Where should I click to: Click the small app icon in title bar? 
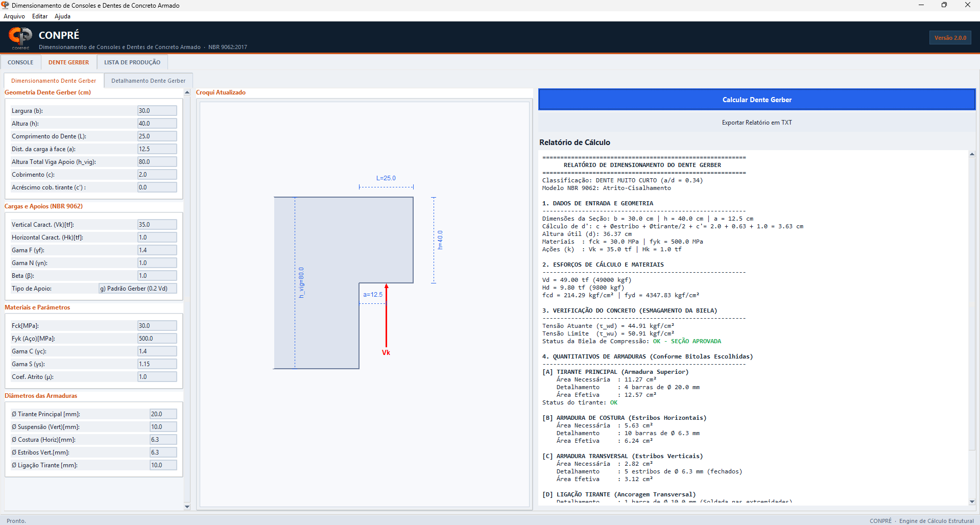click(5, 5)
